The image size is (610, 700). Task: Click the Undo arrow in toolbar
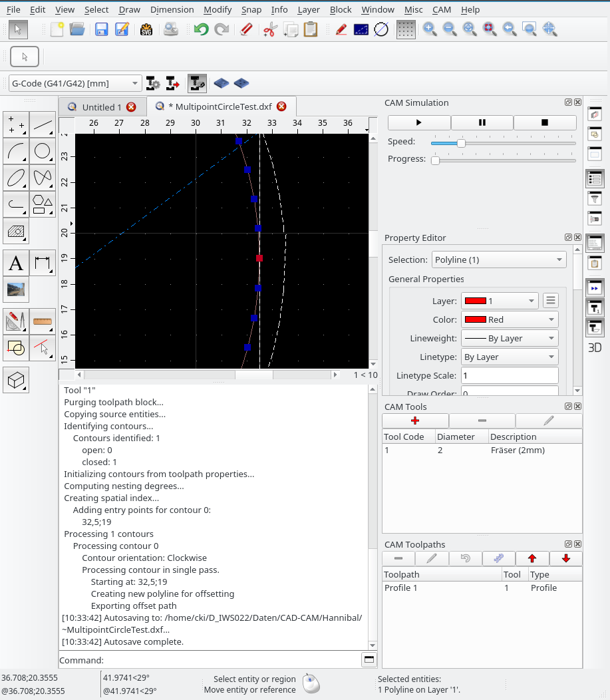click(201, 29)
